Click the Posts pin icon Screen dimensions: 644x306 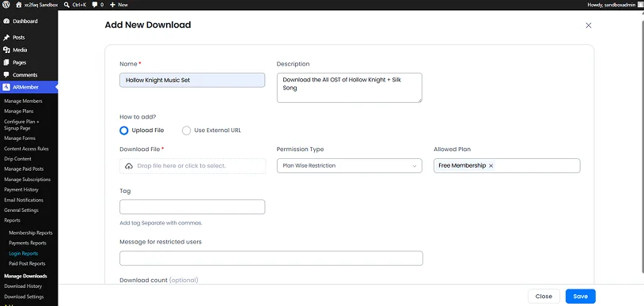(x=6, y=37)
